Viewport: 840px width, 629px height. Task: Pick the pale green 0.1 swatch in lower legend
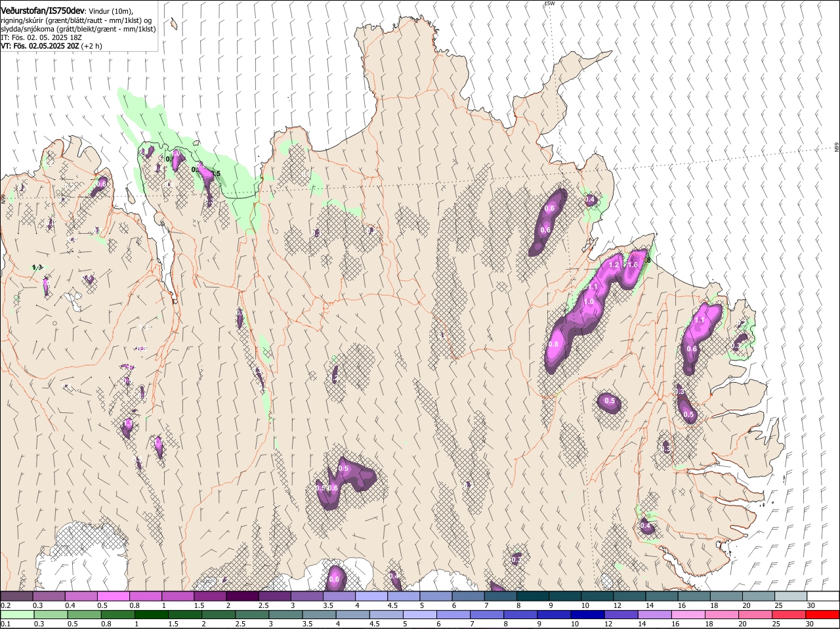click(16, 615)
